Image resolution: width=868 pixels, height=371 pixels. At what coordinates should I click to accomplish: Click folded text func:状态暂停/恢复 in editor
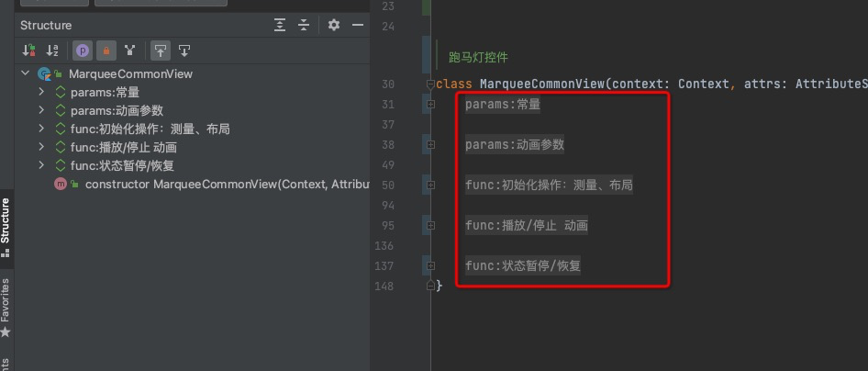(x=523, y=265)
